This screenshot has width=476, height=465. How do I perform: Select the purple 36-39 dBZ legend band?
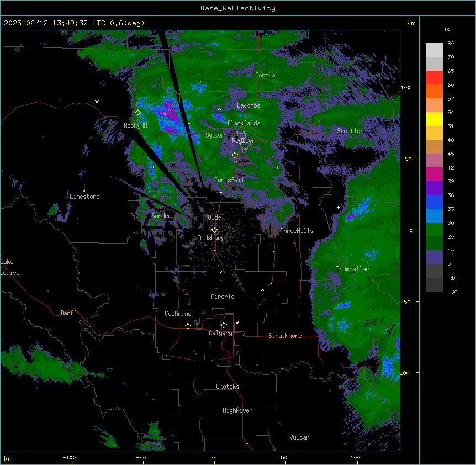434,188
